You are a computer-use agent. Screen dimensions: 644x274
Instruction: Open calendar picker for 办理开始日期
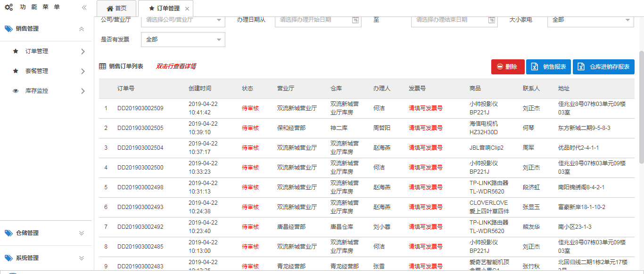coord(355,20)
